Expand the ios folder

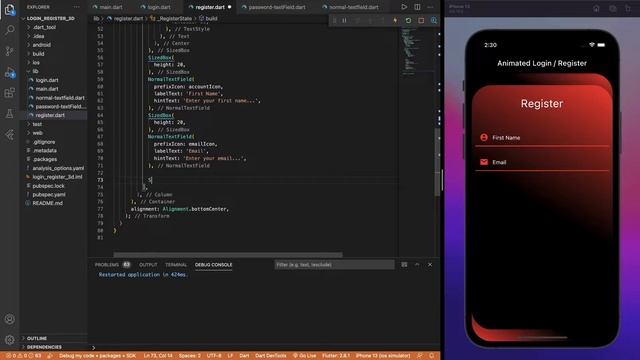(x=36, y=62)
